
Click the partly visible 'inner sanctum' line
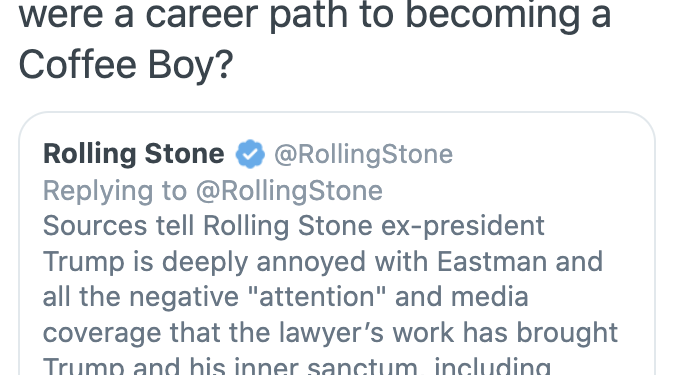pos(297,366)
